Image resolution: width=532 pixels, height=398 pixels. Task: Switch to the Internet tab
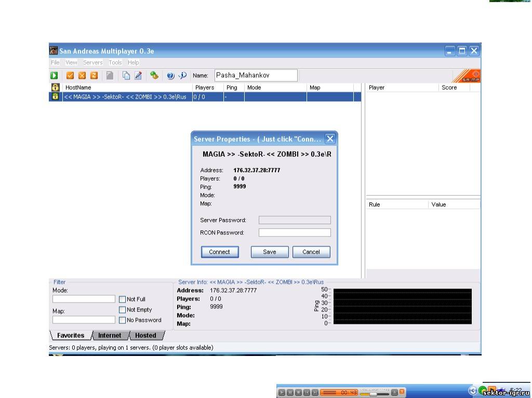point(110,335)
